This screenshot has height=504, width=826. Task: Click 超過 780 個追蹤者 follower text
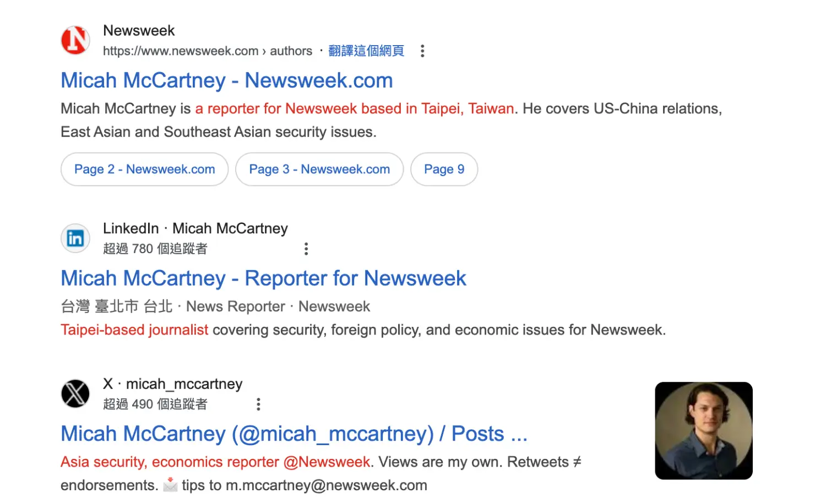155,249
